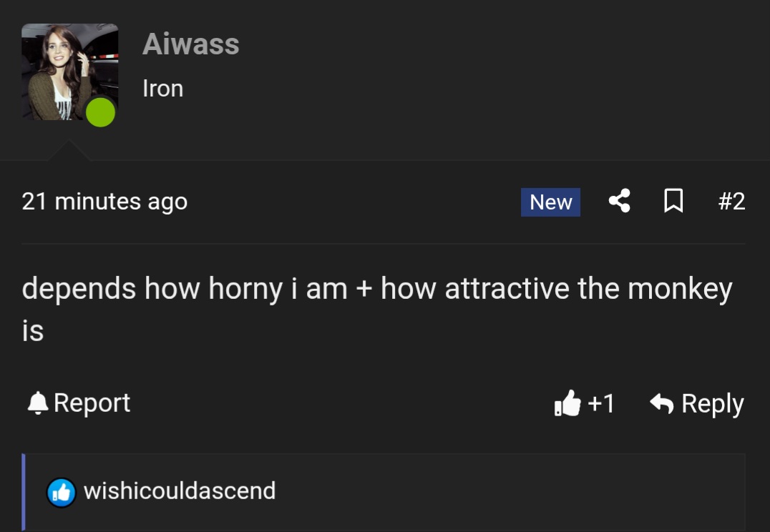Screen dimensions: 770x532
Task: Select the post body text area
Action: [x=378, y=307]
